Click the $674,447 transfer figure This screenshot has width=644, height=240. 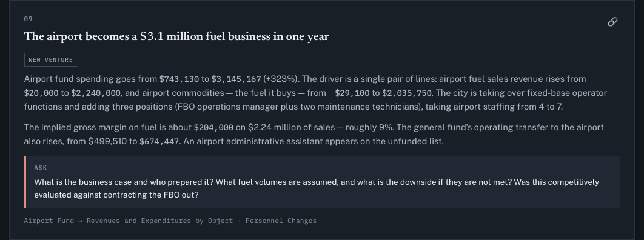[x=159, y=142]
